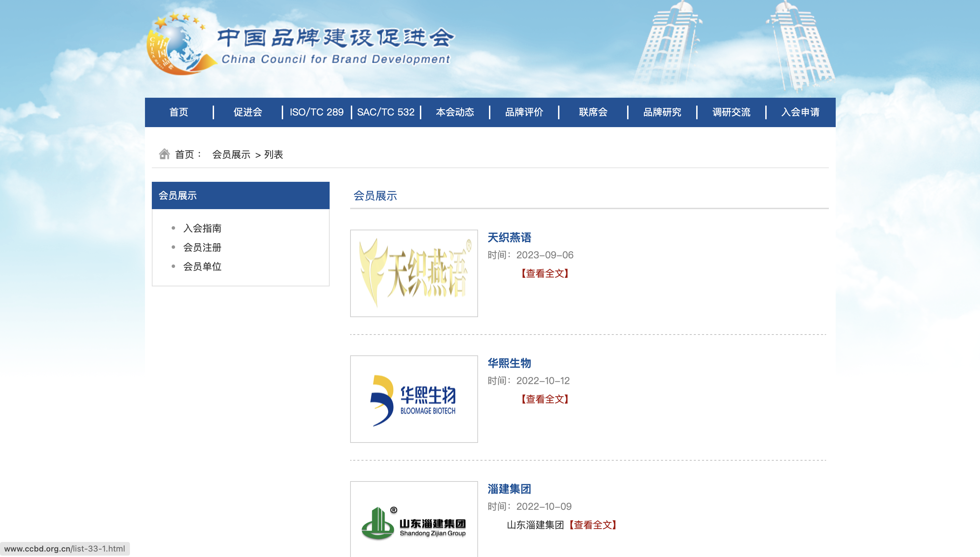
Task: Open the 促进会 navigation item
Action: [248, 112]
